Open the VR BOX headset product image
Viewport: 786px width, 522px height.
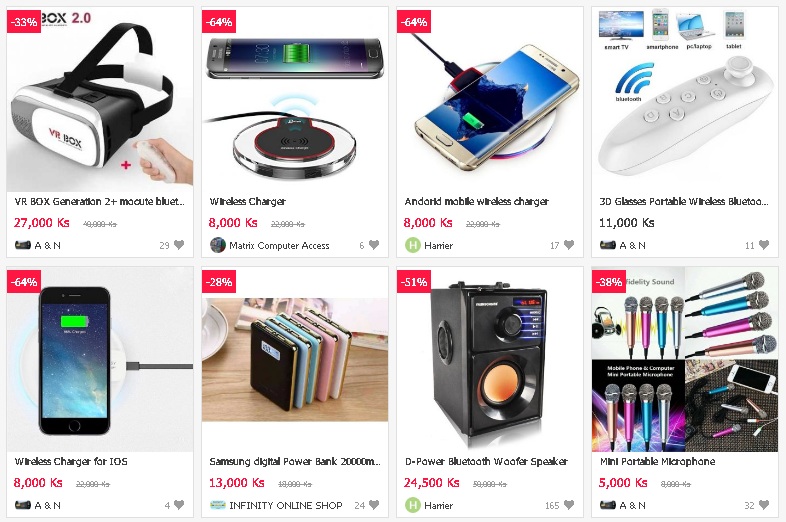pos(100,99)
